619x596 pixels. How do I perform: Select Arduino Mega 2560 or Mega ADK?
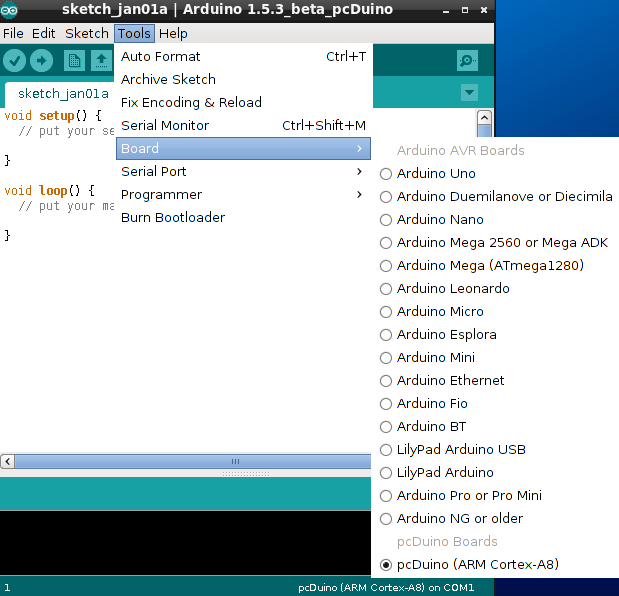coord(494,243)
